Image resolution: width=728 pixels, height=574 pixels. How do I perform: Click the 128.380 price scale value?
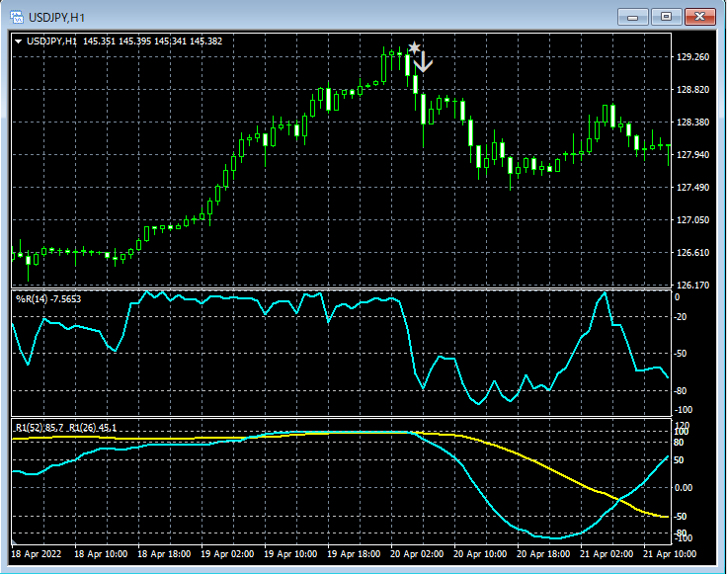click(x=692, y=123)
